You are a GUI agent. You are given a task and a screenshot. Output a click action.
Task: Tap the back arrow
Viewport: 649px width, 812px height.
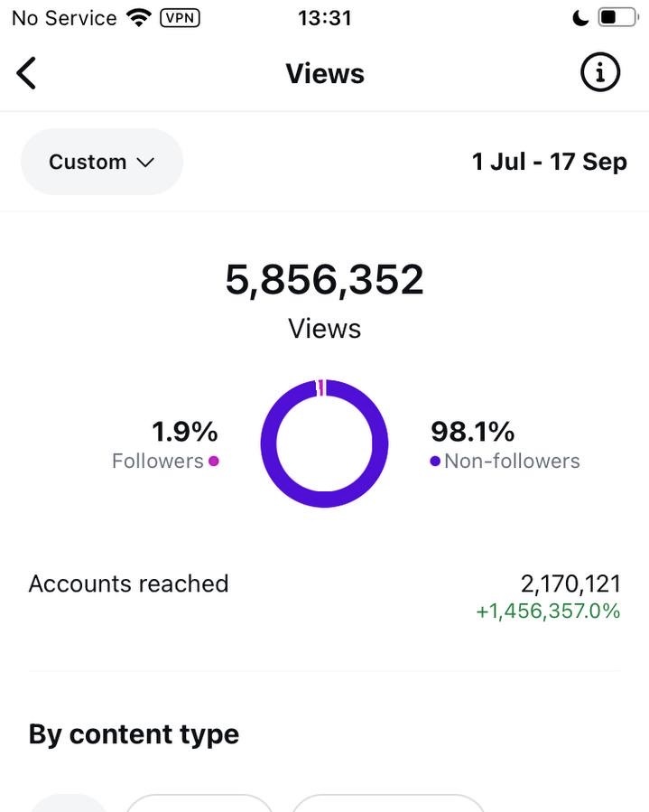point(27,73)
